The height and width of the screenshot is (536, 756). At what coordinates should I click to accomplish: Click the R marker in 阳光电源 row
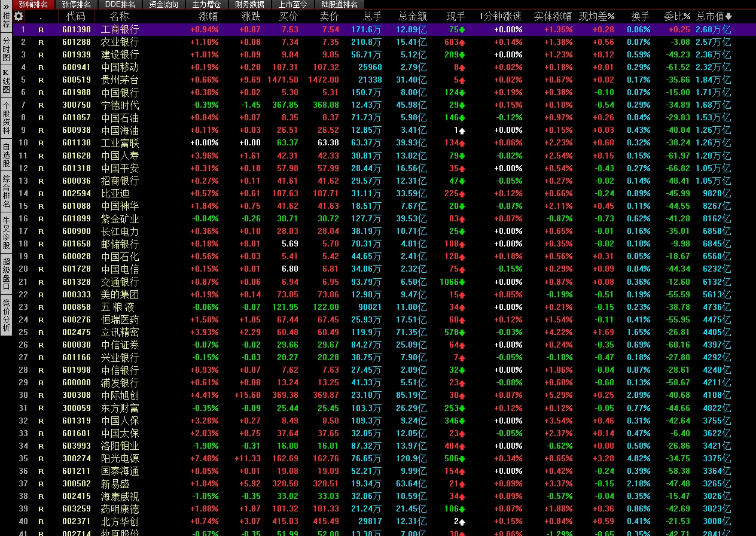[x=41, y=458]
